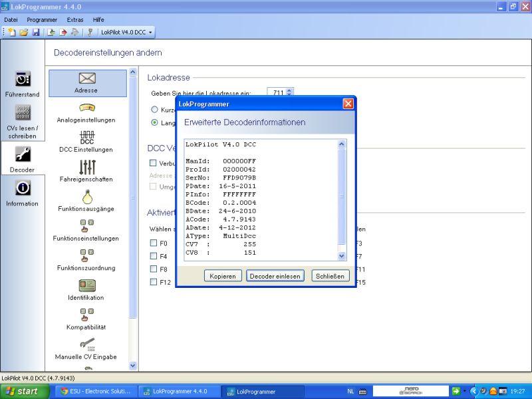
Task: Open the Extras menu
Action: point(75,20)
